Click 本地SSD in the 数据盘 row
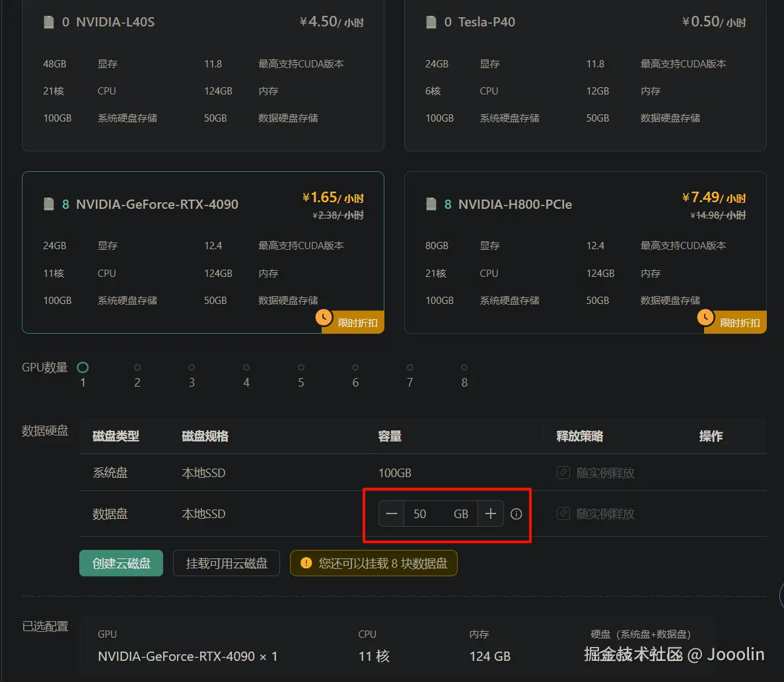The width and height of the screenshot is (784, 682). point(203,514)
